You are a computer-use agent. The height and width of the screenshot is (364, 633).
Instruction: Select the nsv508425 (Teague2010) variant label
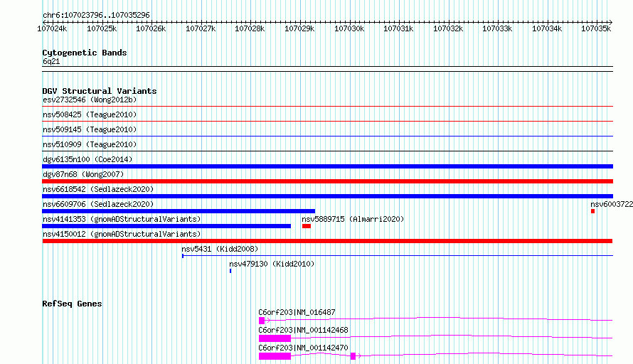[x=90, y=114]
